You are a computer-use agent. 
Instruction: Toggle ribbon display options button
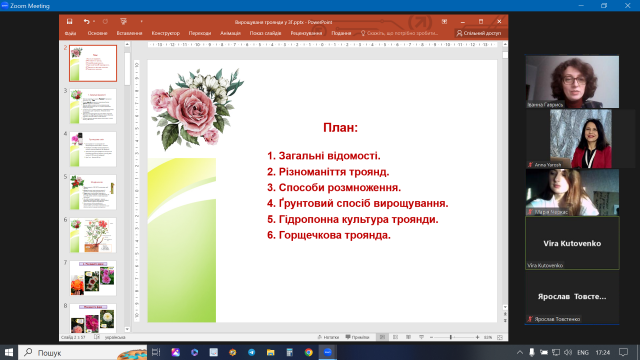click(x=444, y=22)
